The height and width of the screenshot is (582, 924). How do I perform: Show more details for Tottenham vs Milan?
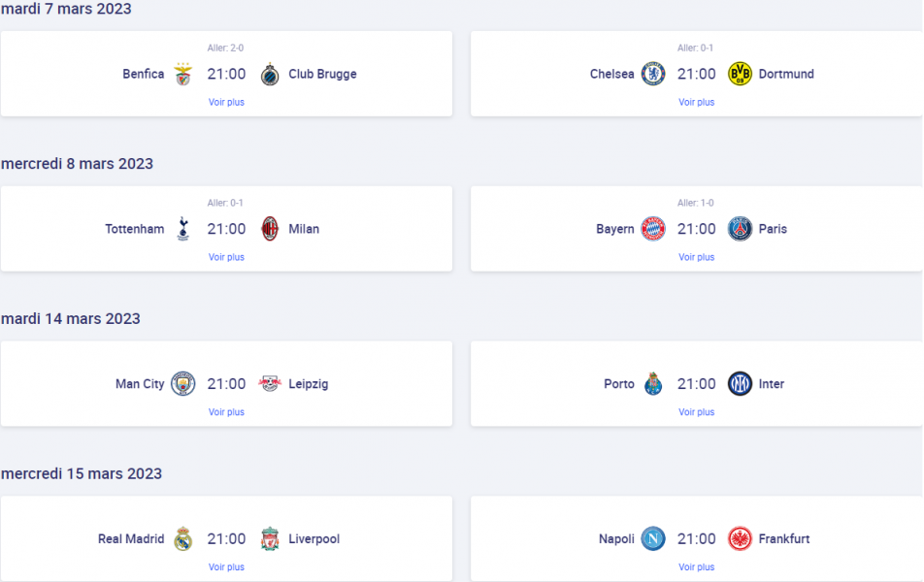pyautogui.click(x=226, y=257)
